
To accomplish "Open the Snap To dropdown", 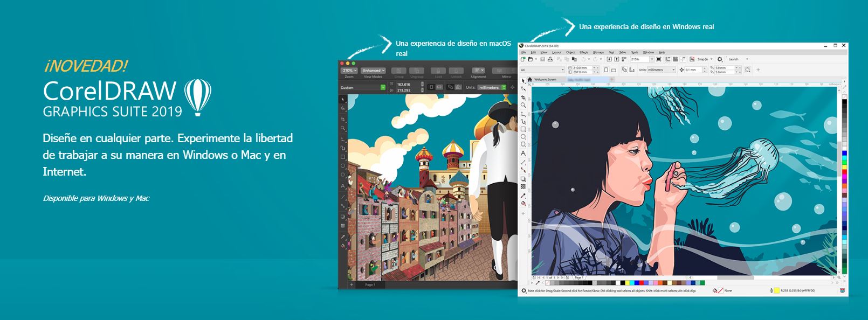I will (x=705, y=59).
